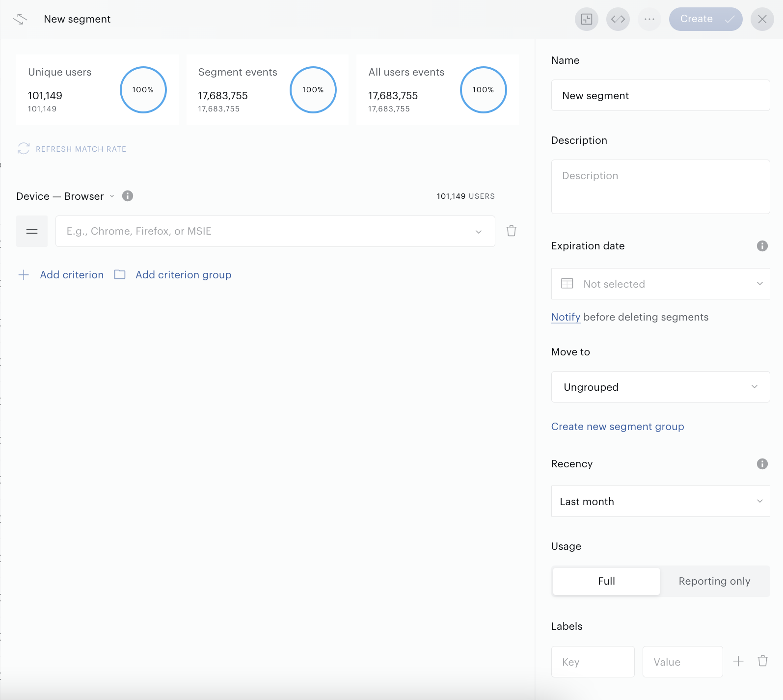
Task: Click the Refresh match rate icon
Action: pos(24,149)
